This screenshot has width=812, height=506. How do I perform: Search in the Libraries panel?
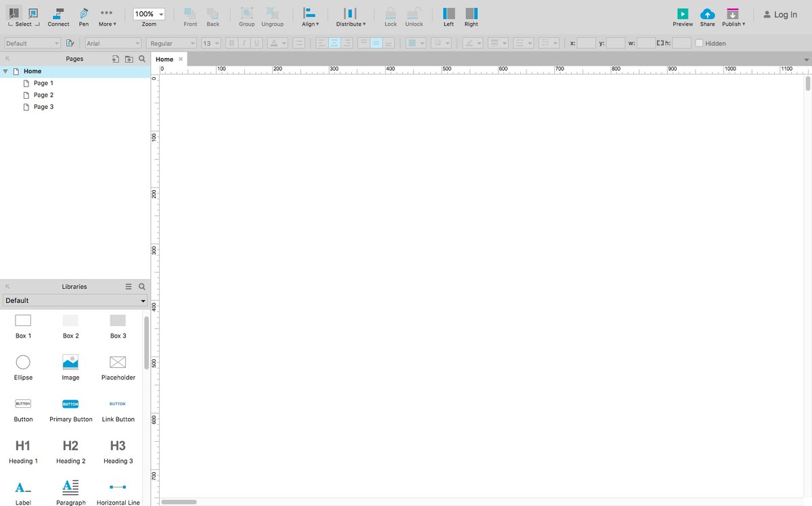pyautogui.click(x=141, y=287)
